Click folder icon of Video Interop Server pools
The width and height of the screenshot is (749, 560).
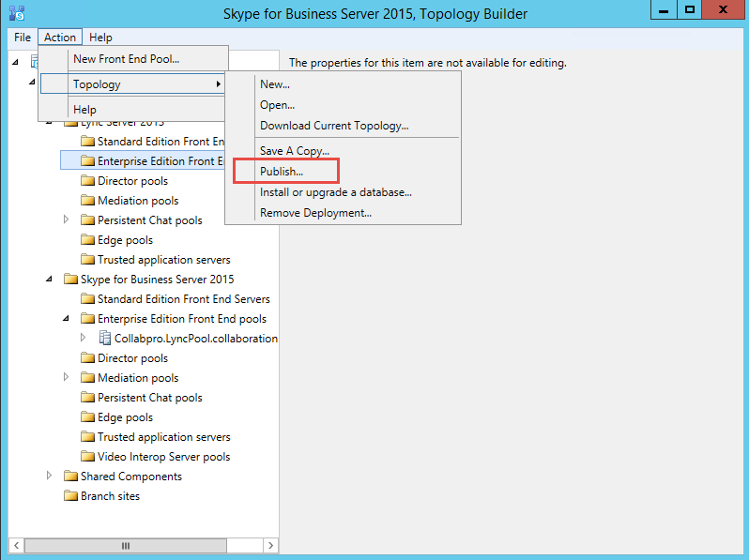click(x=87, y=457)
